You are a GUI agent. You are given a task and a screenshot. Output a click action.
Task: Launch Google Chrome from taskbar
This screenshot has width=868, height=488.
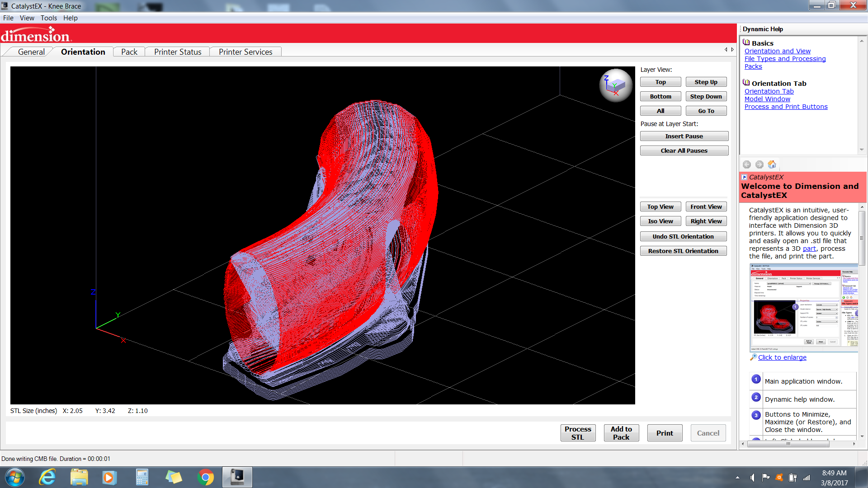(206, 477)
